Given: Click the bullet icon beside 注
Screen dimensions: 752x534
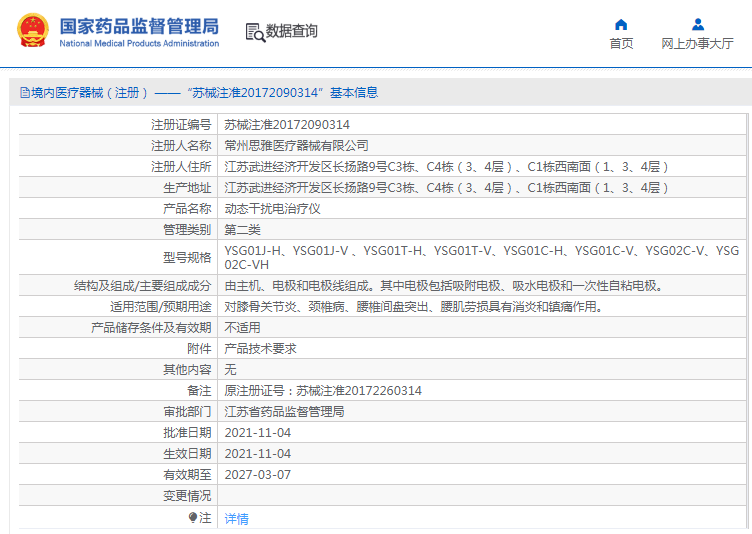Looking at the screenshot, I should point(193,518).
